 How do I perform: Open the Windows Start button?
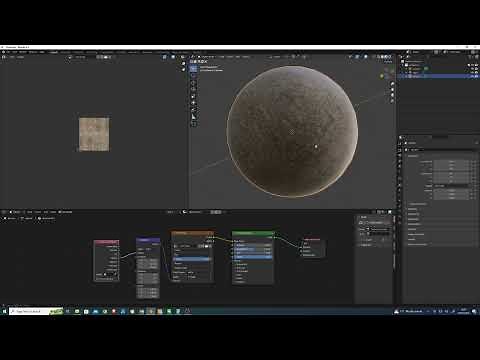pyautogui.click(x=4, y=311)
